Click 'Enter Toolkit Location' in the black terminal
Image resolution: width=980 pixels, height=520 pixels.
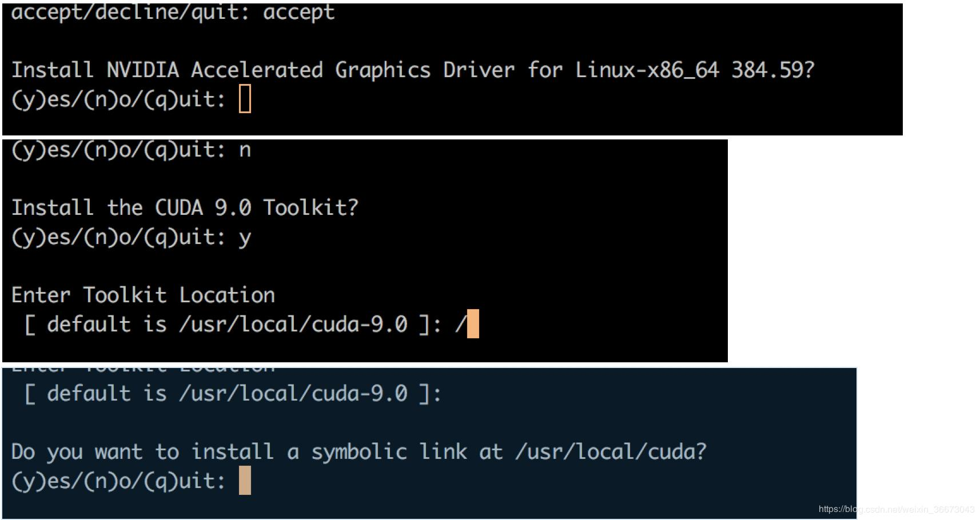[x=143, y=295]
